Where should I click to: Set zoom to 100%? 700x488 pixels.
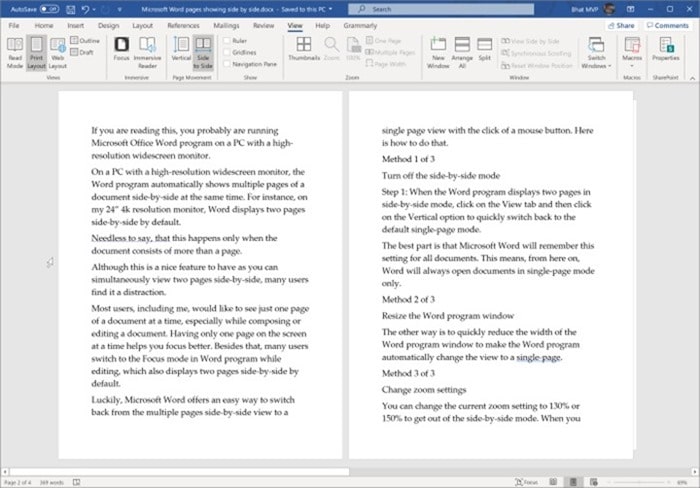point(353,49)
